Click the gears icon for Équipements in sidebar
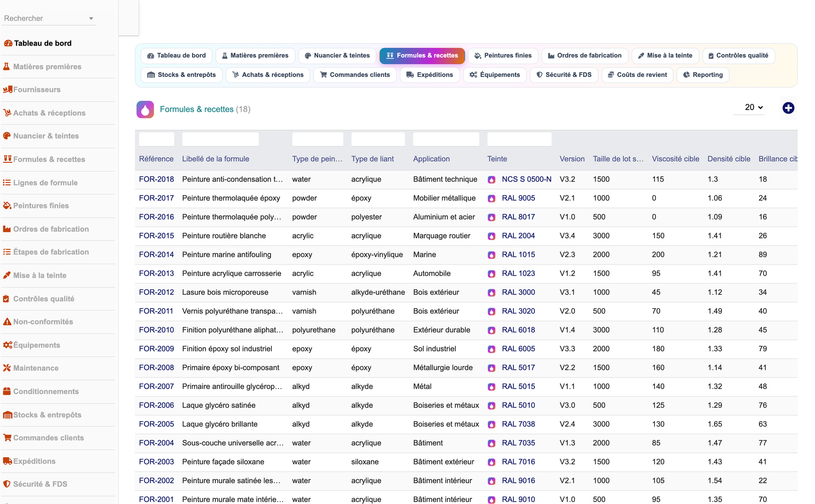The image size is (815, 504). [x=8, y=345]
